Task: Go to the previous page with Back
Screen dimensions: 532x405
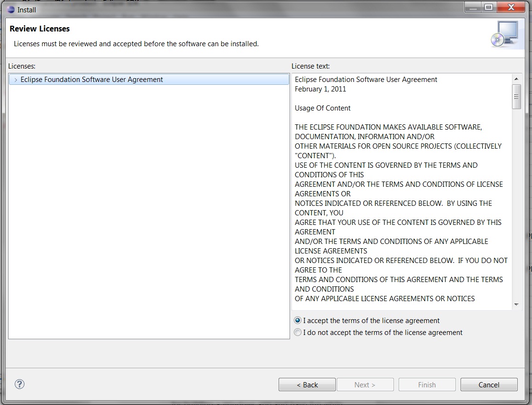Action: coord(307,385)
